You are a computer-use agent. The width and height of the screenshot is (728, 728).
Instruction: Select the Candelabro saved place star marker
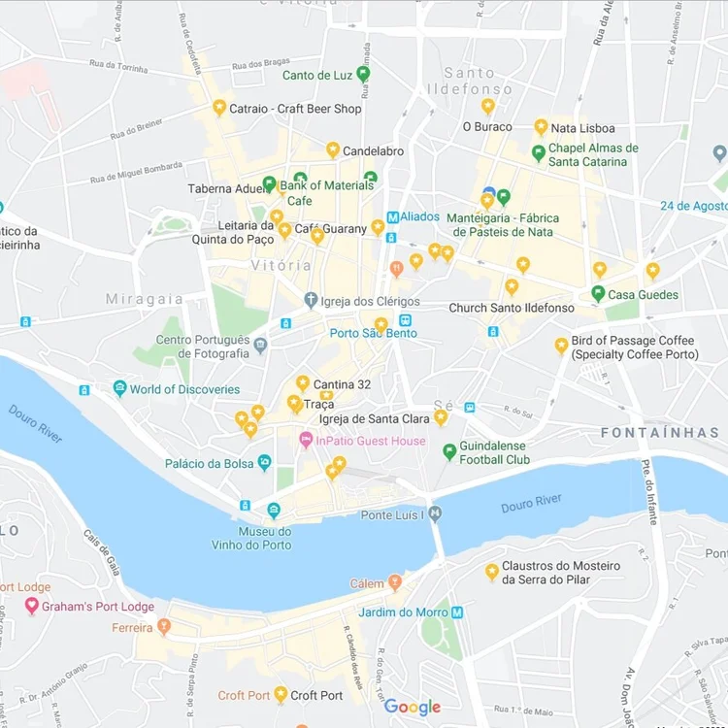(x=332, y=149)
